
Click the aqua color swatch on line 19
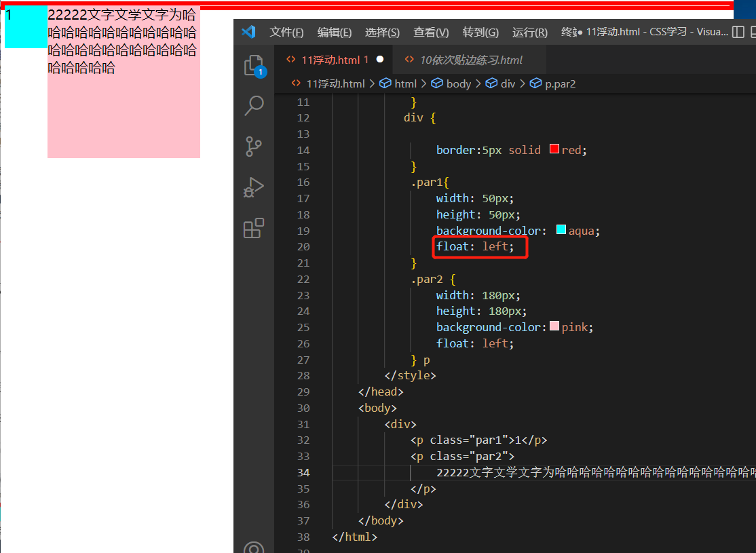[x=561, y=229]
